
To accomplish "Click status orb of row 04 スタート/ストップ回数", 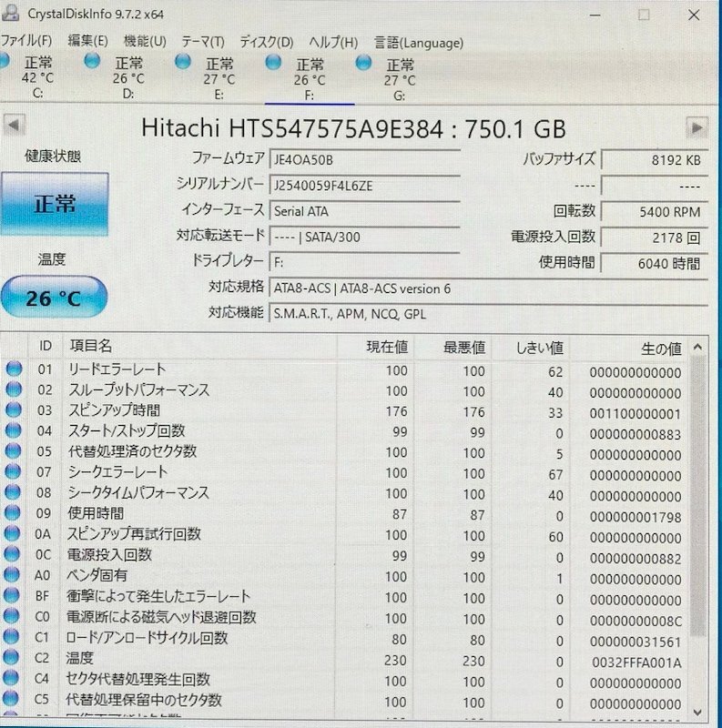I will coord(13,430).
